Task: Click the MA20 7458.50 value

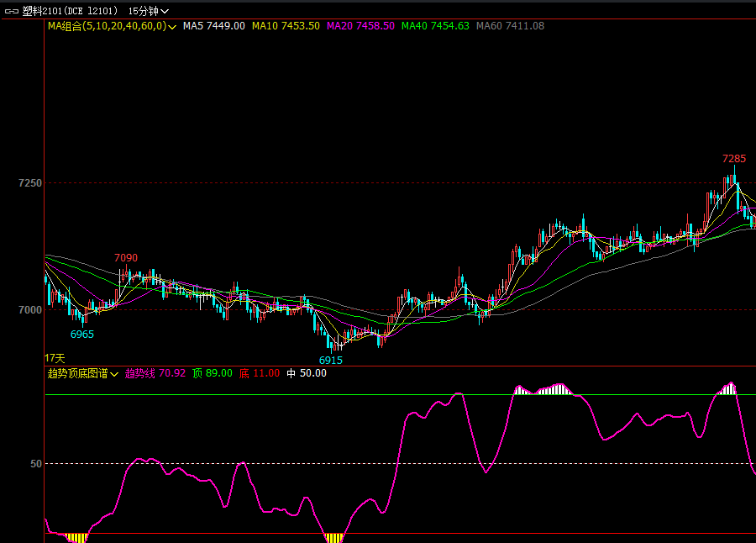Action: pyautogui.click(x=360, y=26)
